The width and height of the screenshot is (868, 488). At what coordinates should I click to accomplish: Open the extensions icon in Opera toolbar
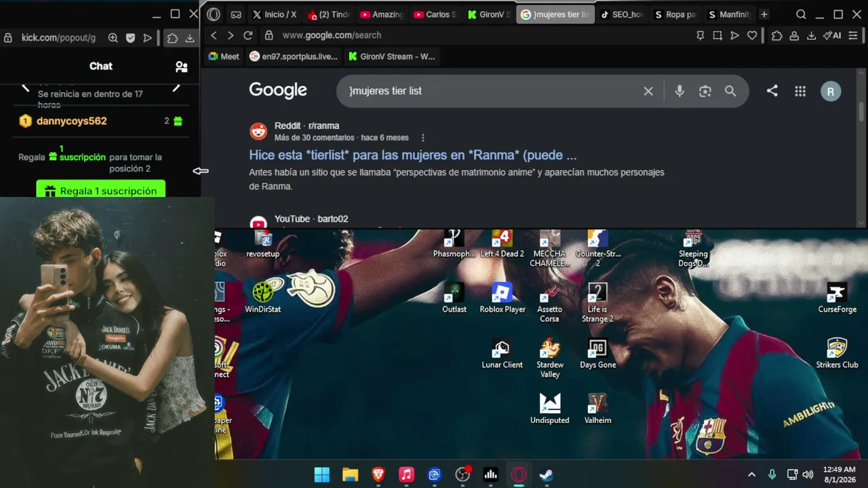777,35
